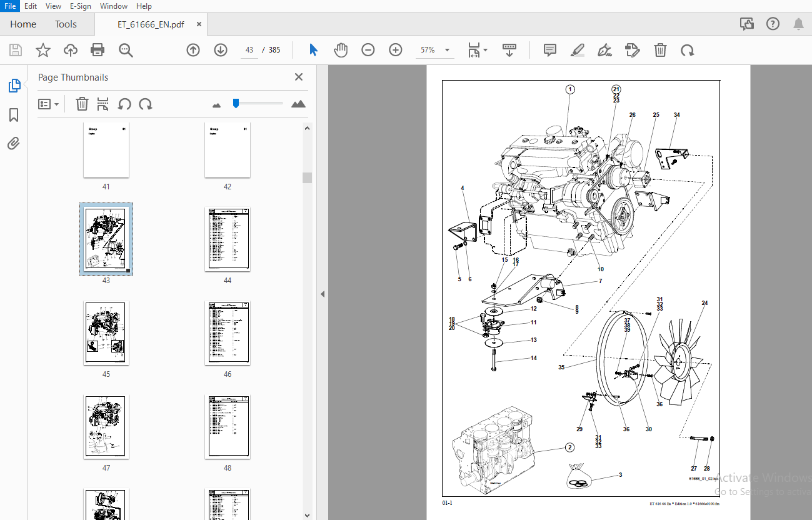Viewport: 812px width, 520px height.
Task: Open the fit page scrolling options
Action: 478,50
